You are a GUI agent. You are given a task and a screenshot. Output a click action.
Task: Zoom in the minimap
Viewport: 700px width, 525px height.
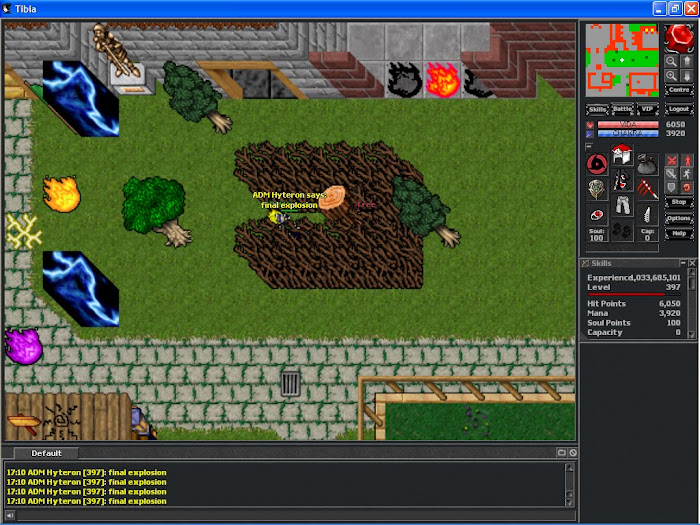[671, 76]
